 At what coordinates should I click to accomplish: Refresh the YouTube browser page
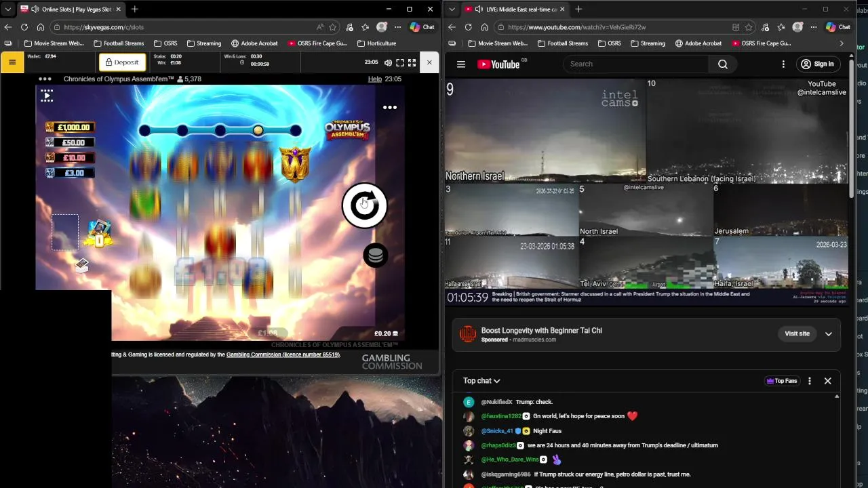469,27
